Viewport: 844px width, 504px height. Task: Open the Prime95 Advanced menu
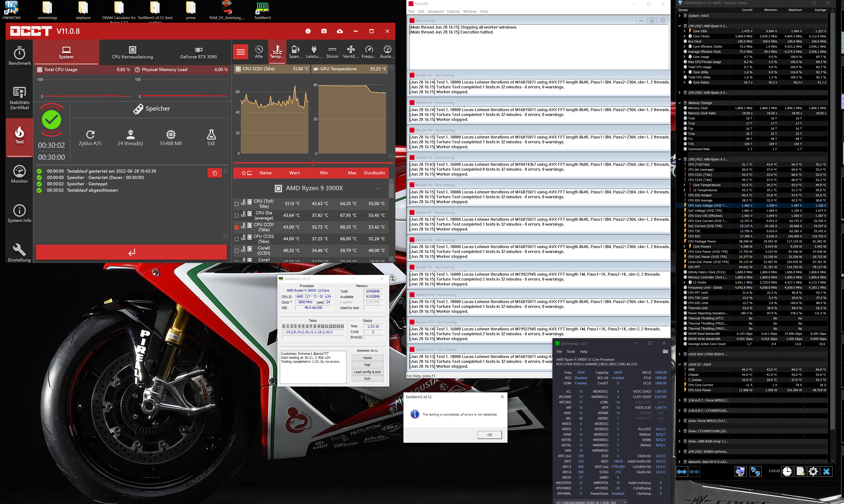tap(435, 11)
